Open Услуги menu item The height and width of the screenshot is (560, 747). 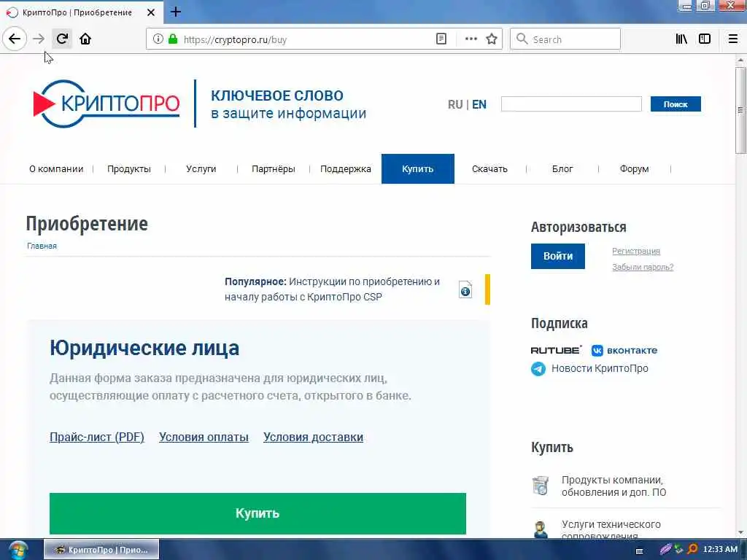(201, 169)
